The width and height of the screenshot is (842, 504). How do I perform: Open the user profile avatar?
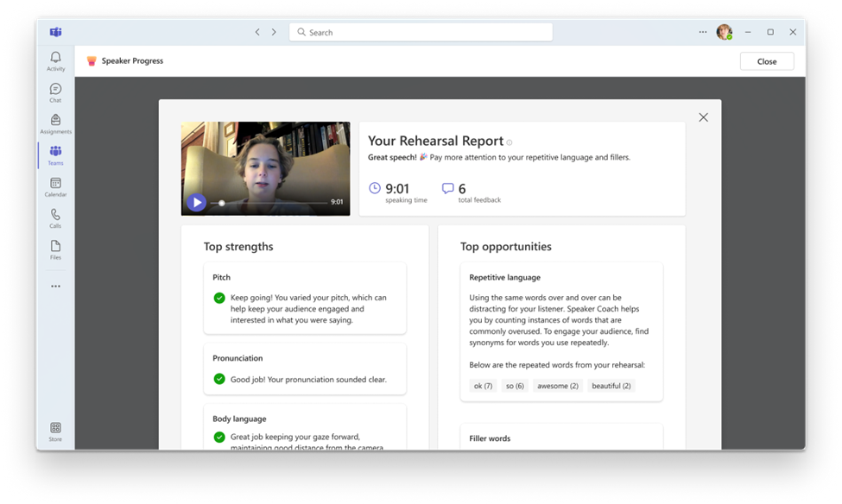click(724, 32)
